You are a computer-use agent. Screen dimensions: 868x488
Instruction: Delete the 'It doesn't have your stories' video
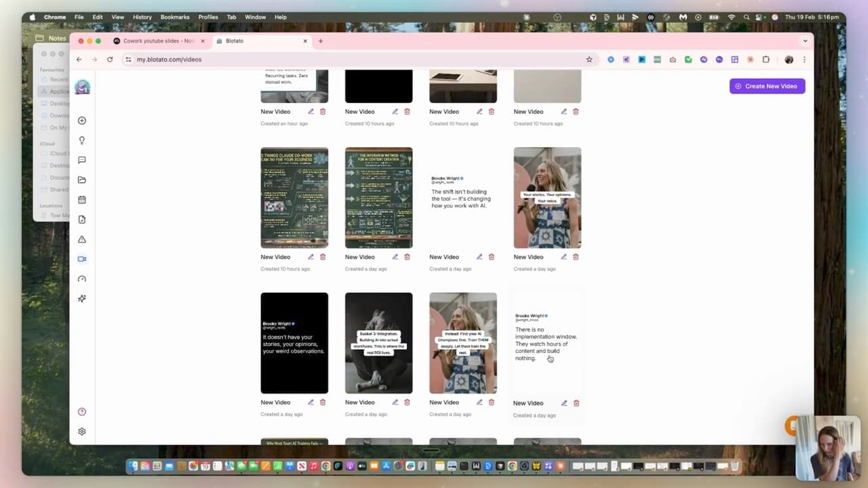point(323,402)
